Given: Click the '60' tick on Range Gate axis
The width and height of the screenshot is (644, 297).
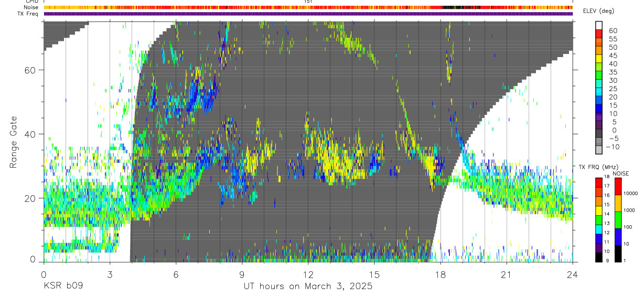Looking at the screenshot, I should [x=30, y=70].
